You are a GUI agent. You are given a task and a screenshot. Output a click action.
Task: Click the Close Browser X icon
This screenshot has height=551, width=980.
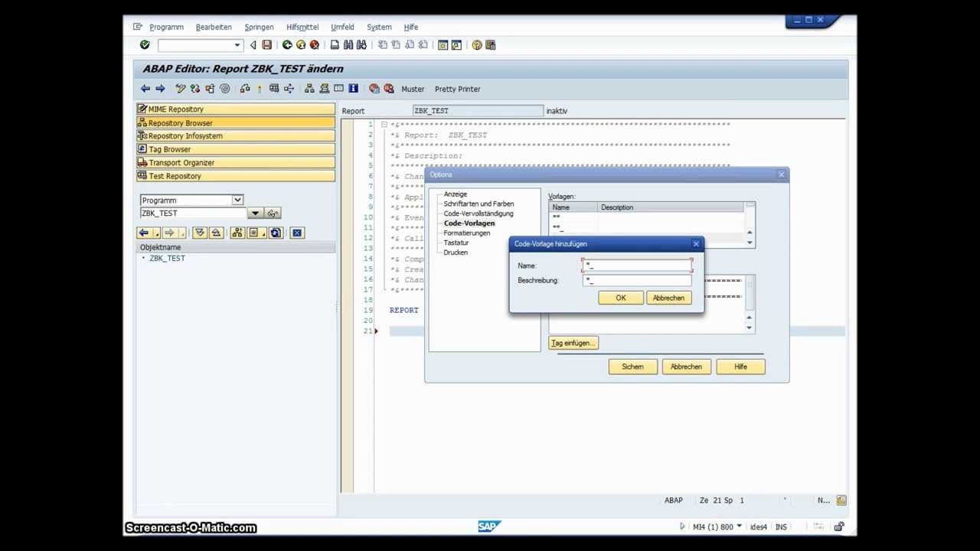coord(297,233)
